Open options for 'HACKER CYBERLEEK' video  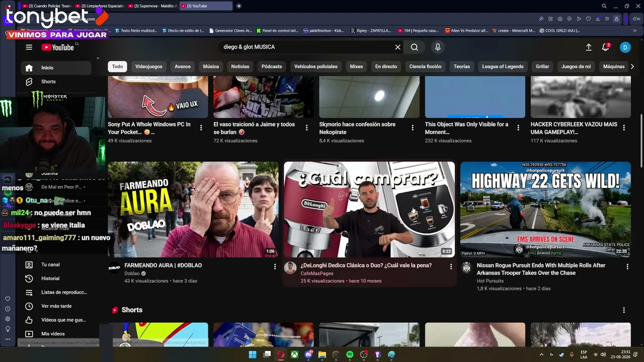point(624,128)
